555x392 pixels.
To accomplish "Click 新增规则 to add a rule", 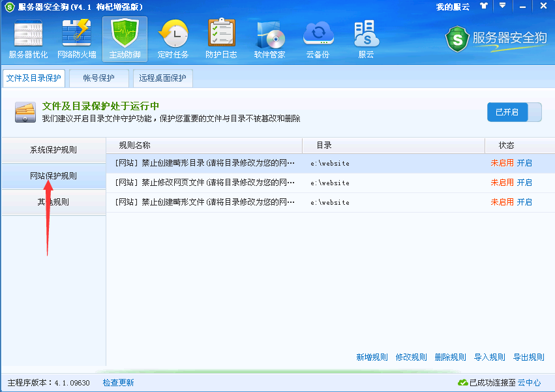I will [x=372, y=357].
